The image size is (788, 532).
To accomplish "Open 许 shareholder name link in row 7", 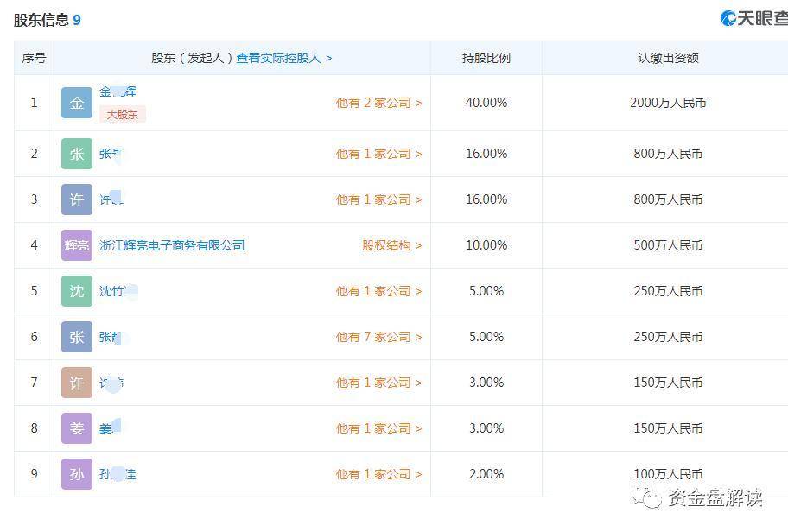I will click(111, 383).
